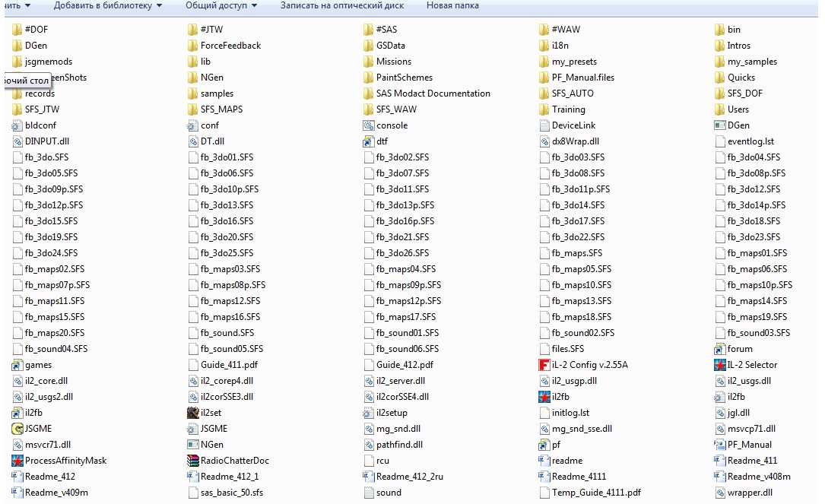This screenshot has height=504, width=825.
Task: Select the eventlog.lst file
Action: (x=744, y=141)
